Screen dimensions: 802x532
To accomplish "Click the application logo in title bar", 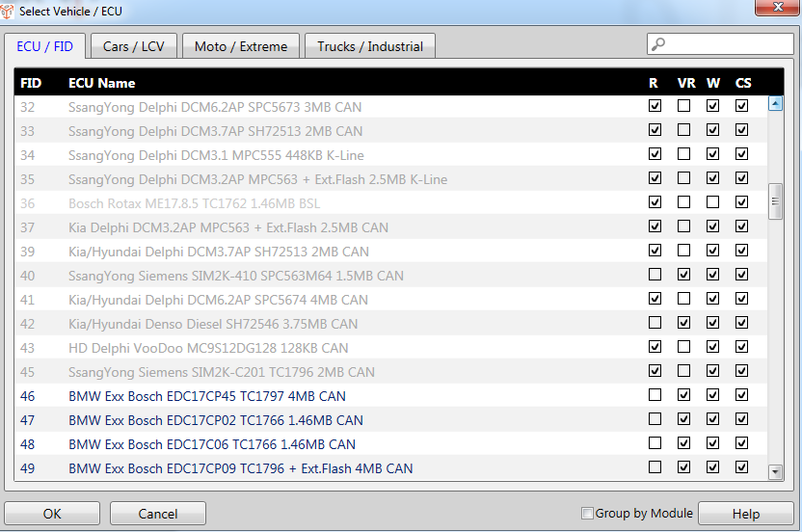I will click(x=6, y=11).
